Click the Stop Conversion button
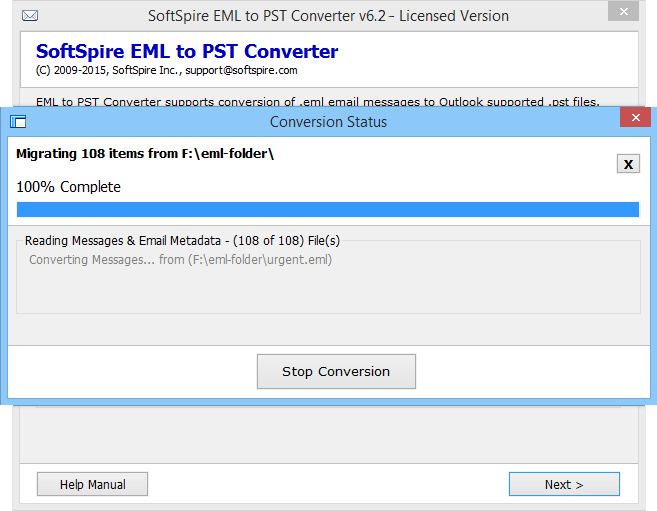This screenshot has height=511, width=657. pyautogui.click(x=336, y=372)
